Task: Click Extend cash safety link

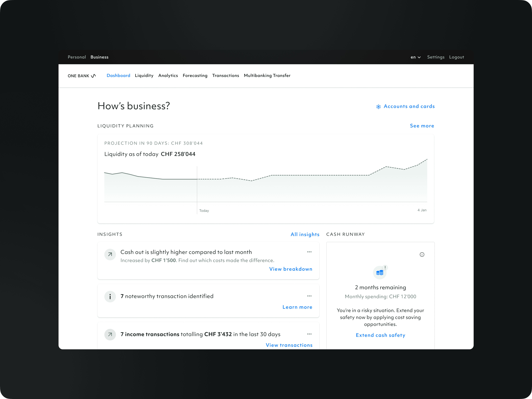Action: [x=380, y=335]
